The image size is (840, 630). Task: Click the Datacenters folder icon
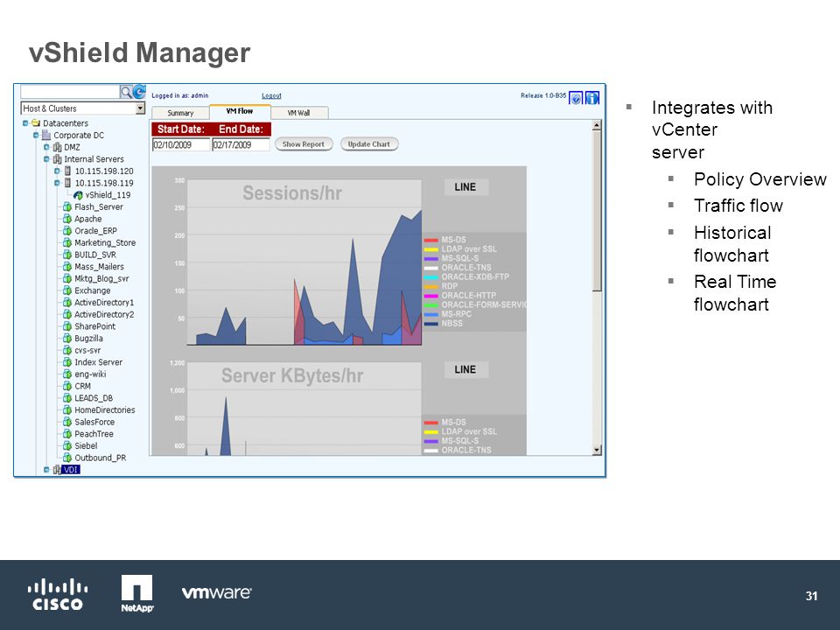[x=36, y=123]
